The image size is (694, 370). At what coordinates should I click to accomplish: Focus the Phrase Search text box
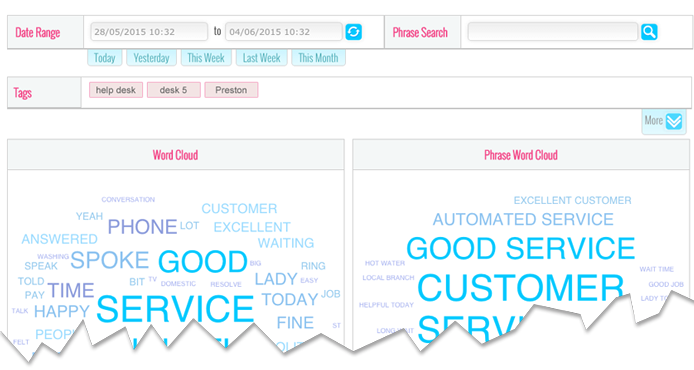[x=553, y=32]
